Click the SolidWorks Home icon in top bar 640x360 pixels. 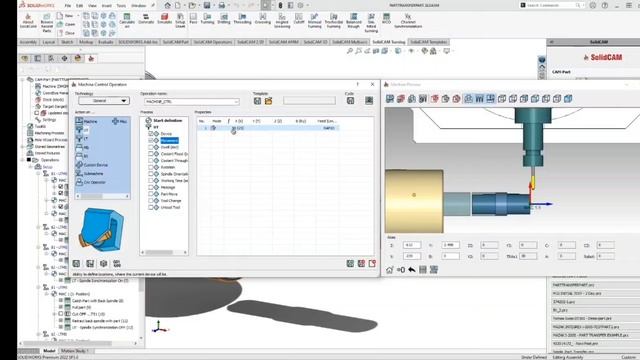(167, 5)
